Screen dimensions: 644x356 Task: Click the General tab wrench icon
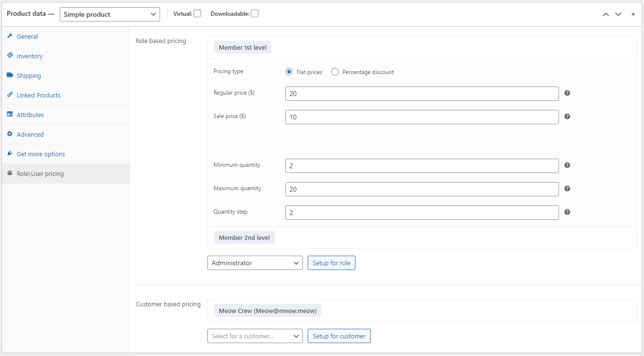[10, 36]
